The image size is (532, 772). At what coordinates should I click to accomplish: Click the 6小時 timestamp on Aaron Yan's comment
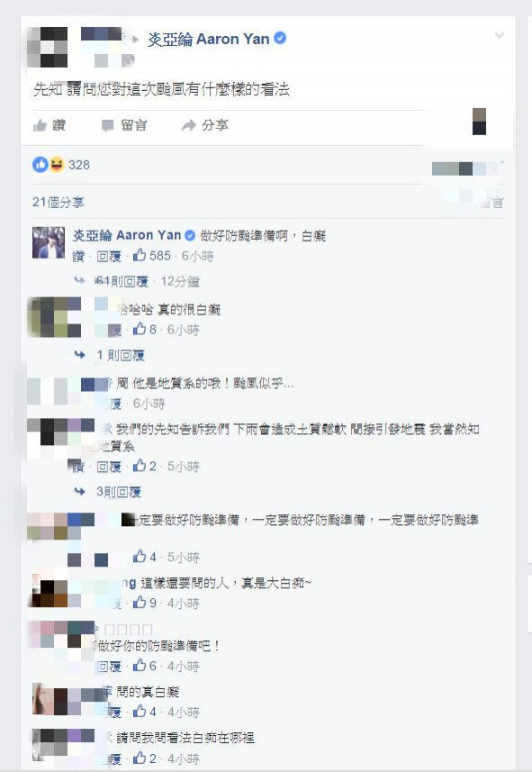(x=197, y=256)
